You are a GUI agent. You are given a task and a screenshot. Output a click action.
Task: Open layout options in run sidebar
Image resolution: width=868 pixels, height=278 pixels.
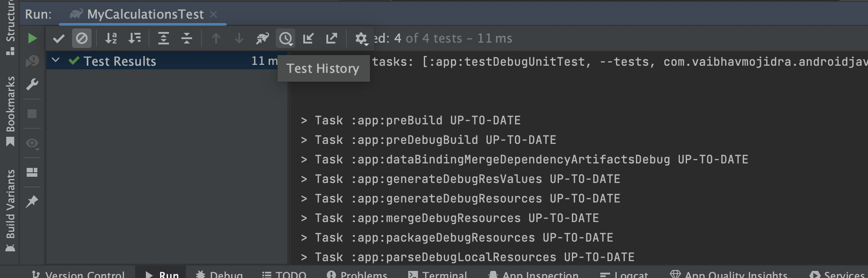32,172
